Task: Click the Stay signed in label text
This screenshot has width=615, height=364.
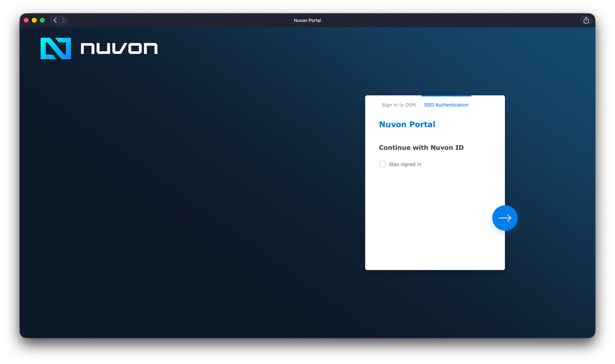Action: [405, 164]
